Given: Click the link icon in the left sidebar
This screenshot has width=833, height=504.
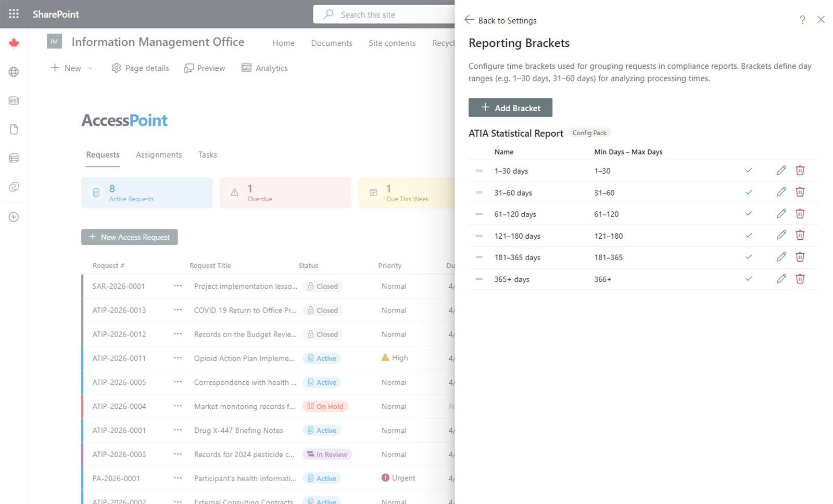Looking at the screenshot, I should click(14, 186).
